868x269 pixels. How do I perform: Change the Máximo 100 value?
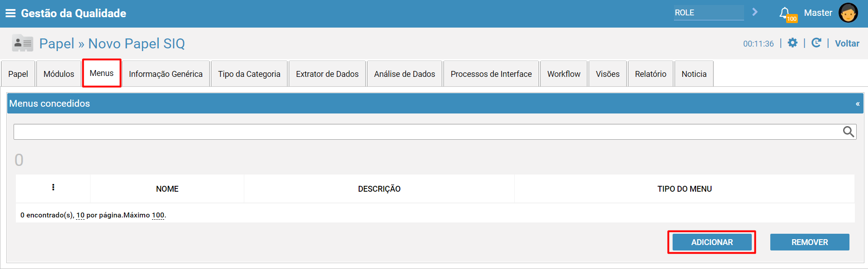pyautogui.click(x=158, y=215)
